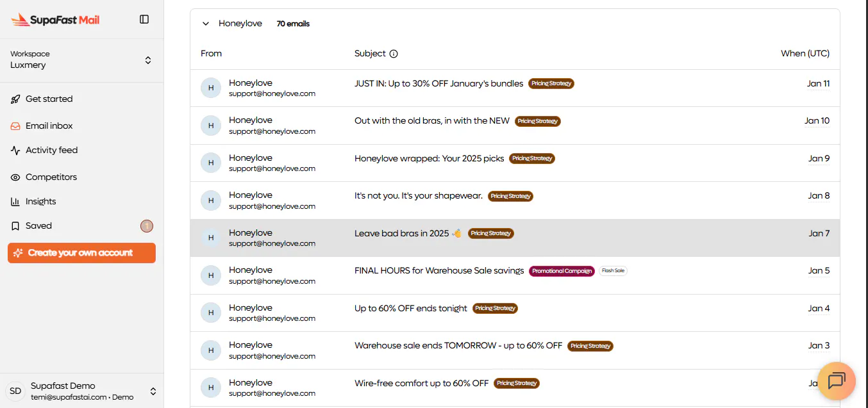Click the Saved notification count badge
The image size is (868, 408).
(147, 226)
